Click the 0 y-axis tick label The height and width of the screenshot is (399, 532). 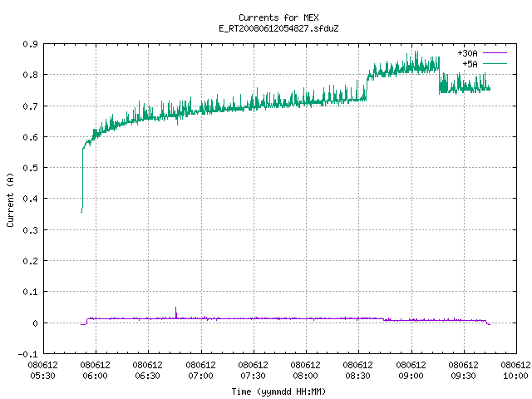click(x=35, y=323)
